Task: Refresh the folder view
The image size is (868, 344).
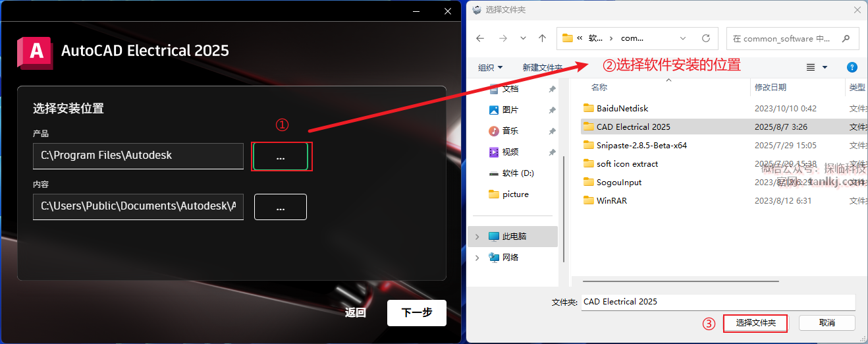Action: pyautogui.click(x=706, y=38)
